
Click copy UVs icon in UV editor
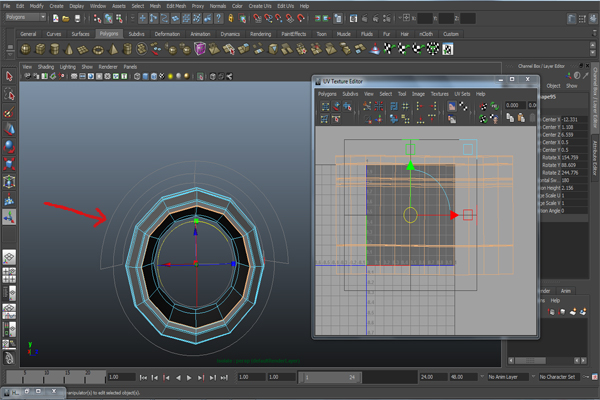(510, 118)
